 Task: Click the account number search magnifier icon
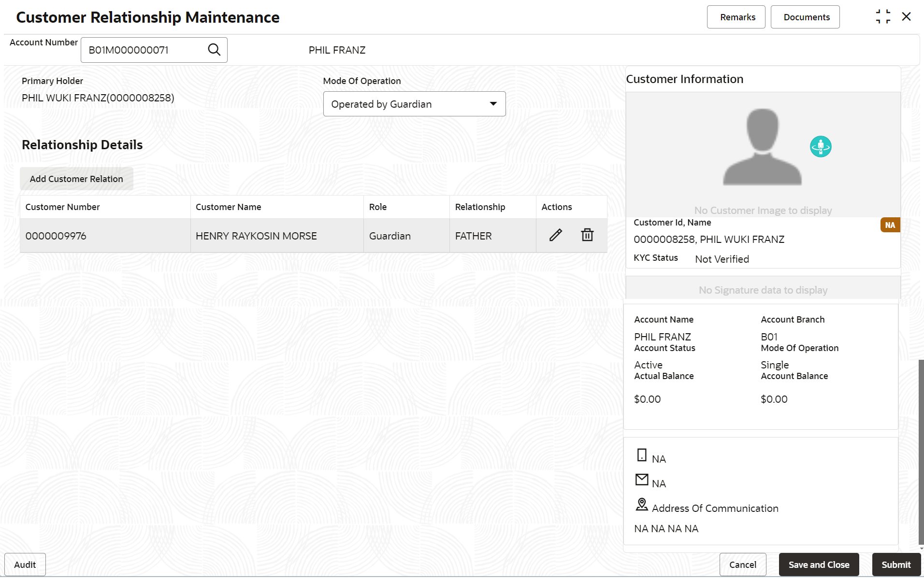point(214,50)
